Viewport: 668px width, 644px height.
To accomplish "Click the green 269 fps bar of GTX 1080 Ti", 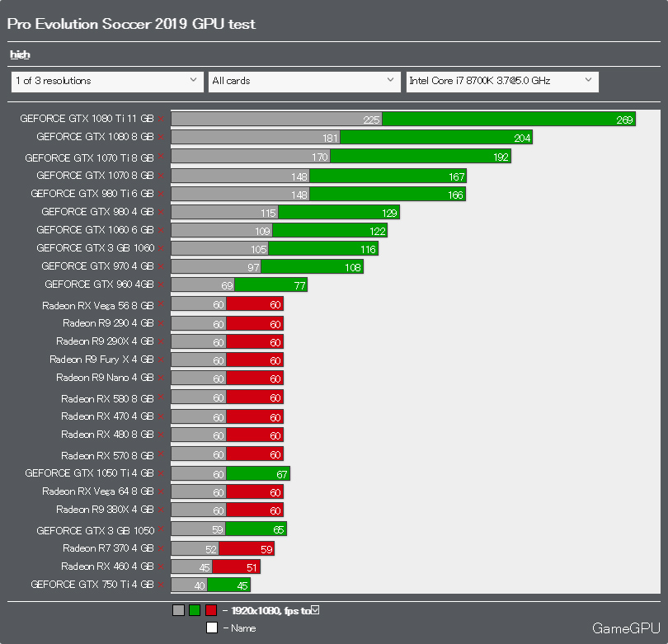I will tap(509, 120).
